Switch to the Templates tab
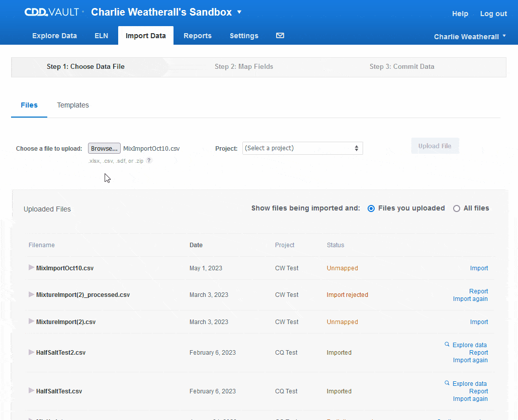The height and width of the screenshot is (420, 518). click(72, 105)
